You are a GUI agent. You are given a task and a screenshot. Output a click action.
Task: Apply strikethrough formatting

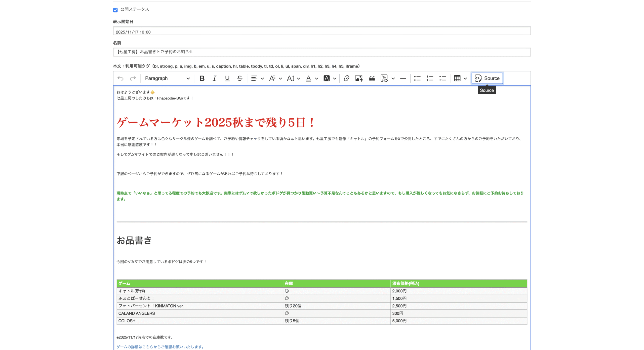coord(239,78)
